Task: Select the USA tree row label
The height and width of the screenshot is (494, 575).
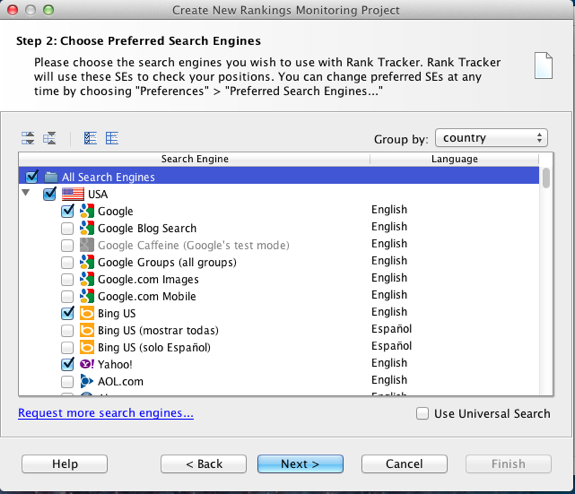Action: click(98, 194)
